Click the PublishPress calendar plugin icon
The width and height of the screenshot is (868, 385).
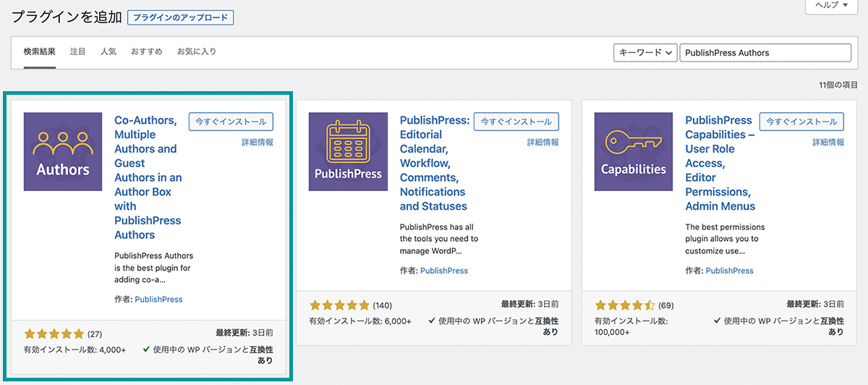(x=348, y=152)
